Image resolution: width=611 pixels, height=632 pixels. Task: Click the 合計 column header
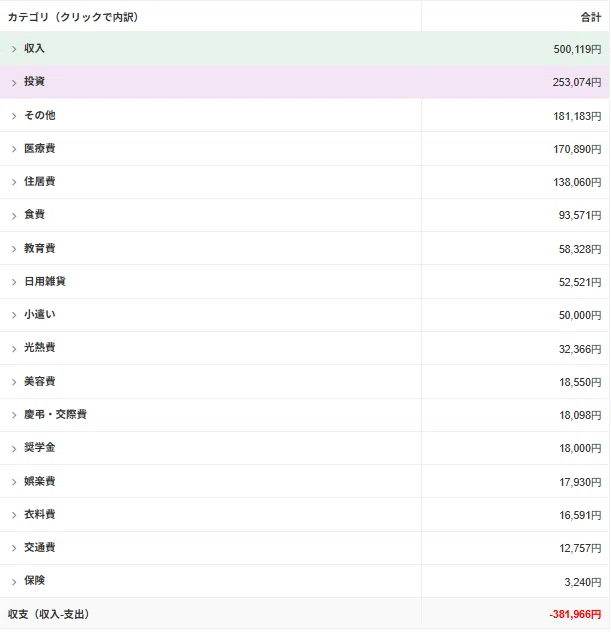tap(591, 17)
